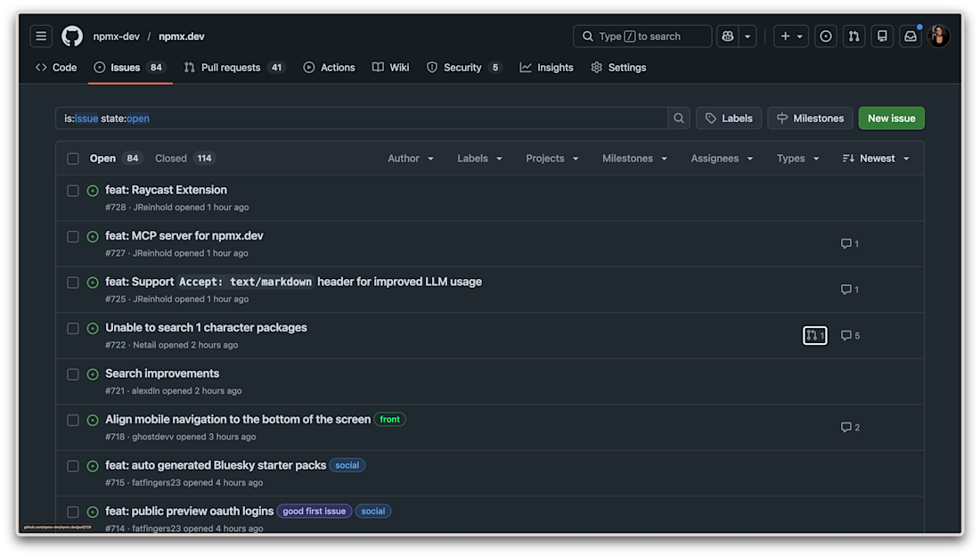Open the Types filter dropdown
The height and width of the screenshot is (557, 980).
tap(797, 159)
